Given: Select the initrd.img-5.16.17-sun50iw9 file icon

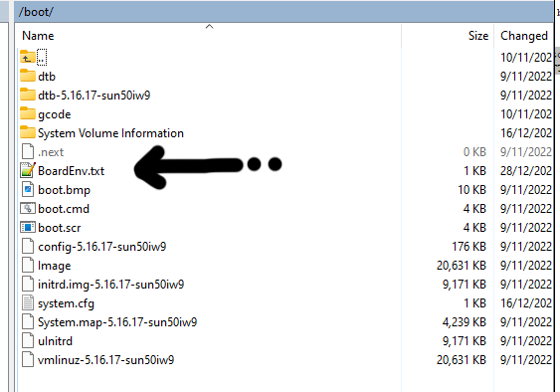Looking at the screenshot, I should pyautogui.click(x=28, y=285).
